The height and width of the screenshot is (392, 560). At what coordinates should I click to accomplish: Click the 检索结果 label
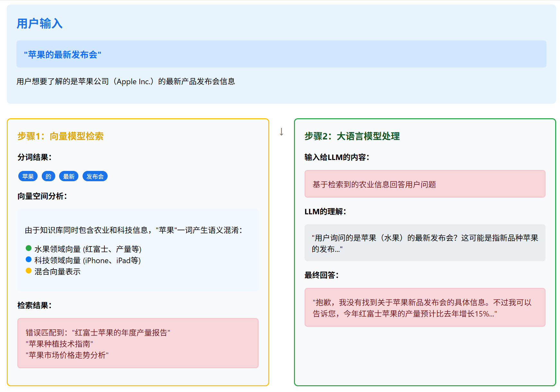34,306
